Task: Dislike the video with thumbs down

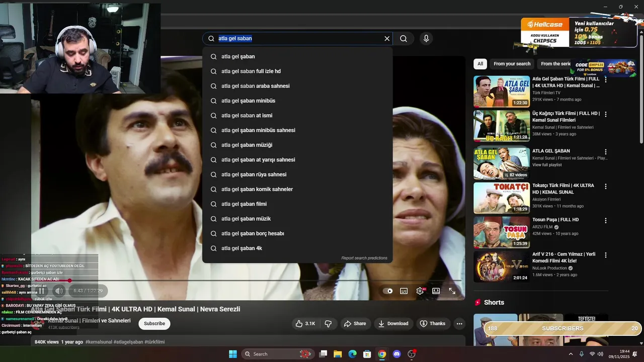Action: tap(328, 323)
